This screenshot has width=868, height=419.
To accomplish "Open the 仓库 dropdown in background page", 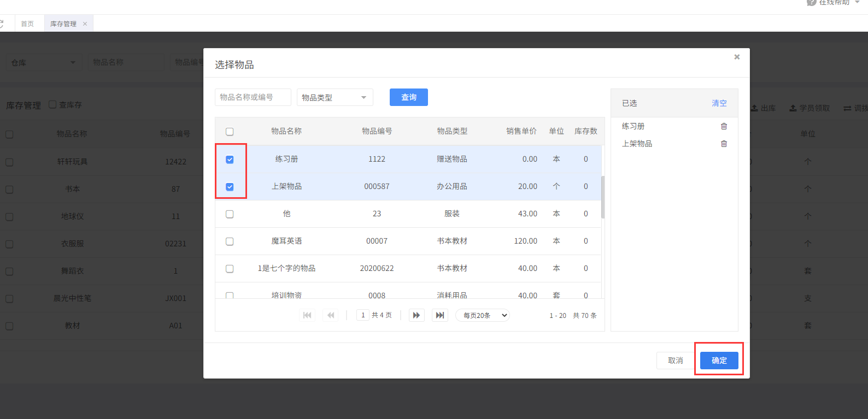I will 44,62.
